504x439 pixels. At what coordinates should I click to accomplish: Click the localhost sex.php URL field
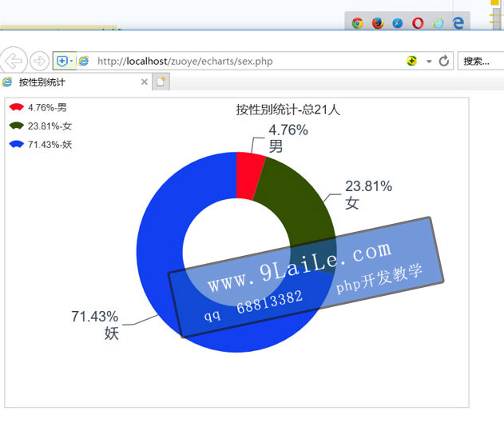point(185,61)
